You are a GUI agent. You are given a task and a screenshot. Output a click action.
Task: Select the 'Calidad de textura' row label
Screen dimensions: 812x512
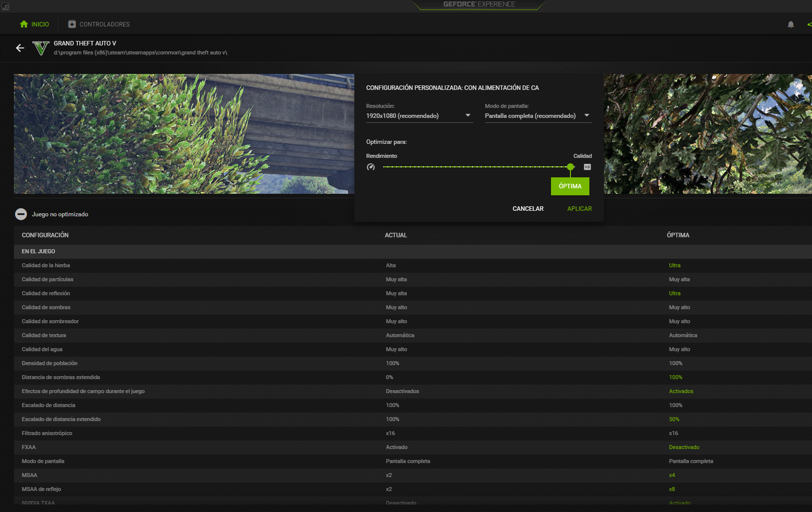44,335
